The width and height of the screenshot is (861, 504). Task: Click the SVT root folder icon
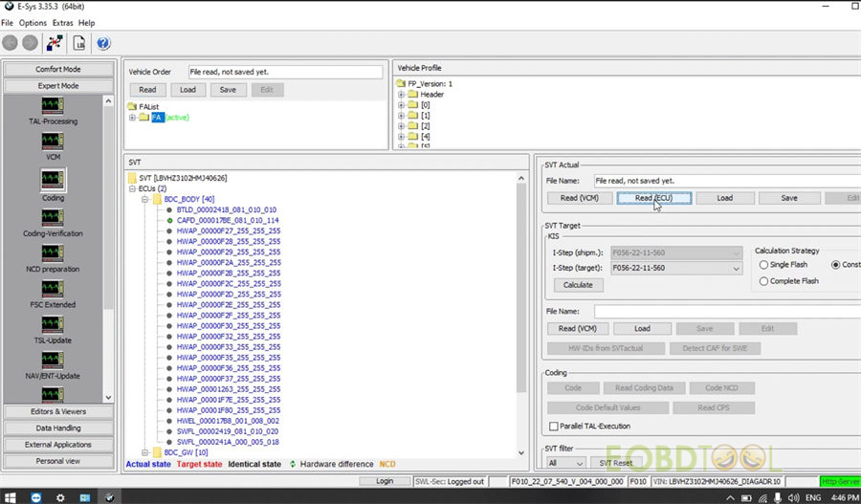(x=132, y=178)
